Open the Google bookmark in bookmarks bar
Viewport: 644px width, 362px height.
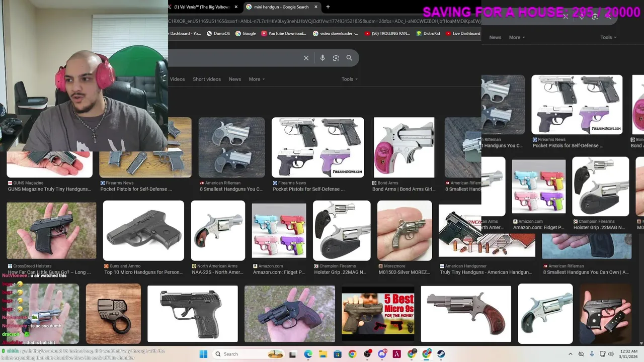pyautogui.click(x=245, y=34)
